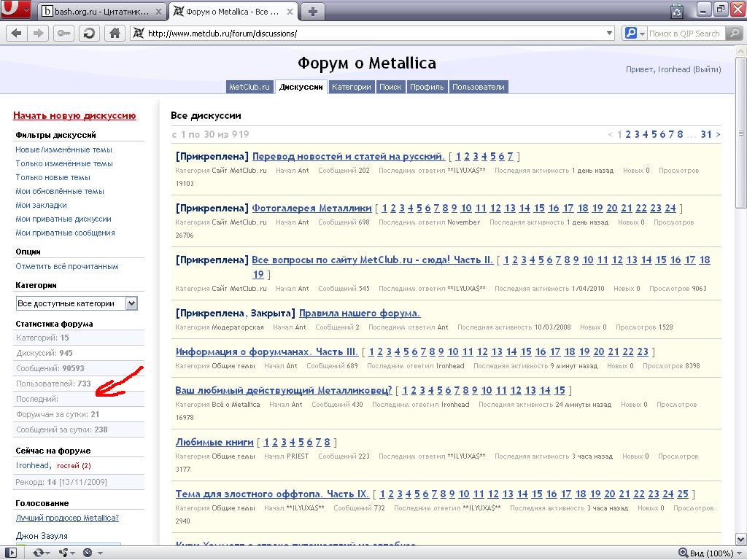747x560 pixels.
Task: Expand 'Все доступные категории' category dropdown
Action: pos(131,303)
